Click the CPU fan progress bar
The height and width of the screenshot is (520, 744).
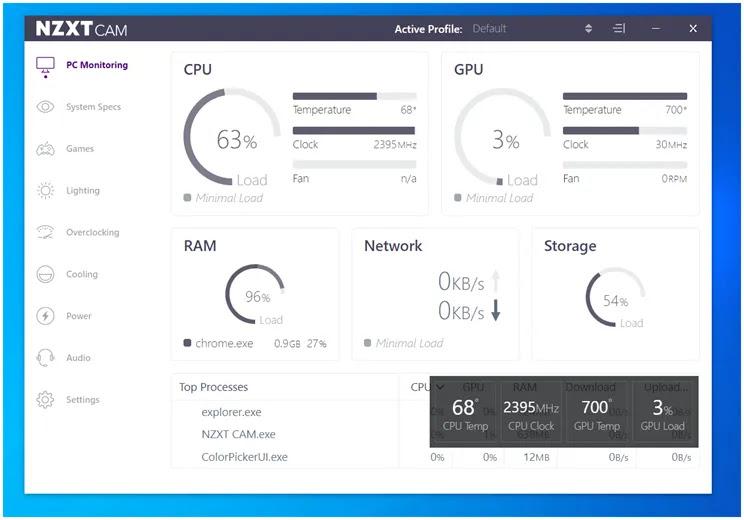point(354,165)
